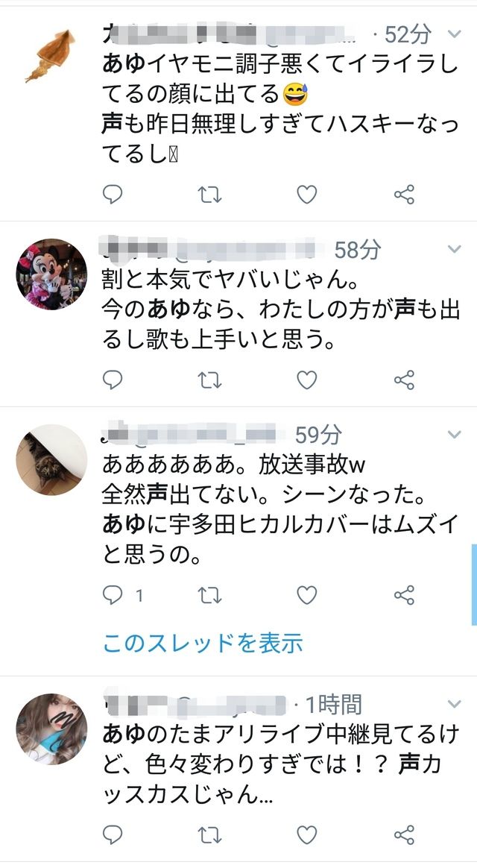Share the 52分 tweet about イヤモニ
Image resolution: width=477 pixels, height=868 pixels.
pos(404,195)
